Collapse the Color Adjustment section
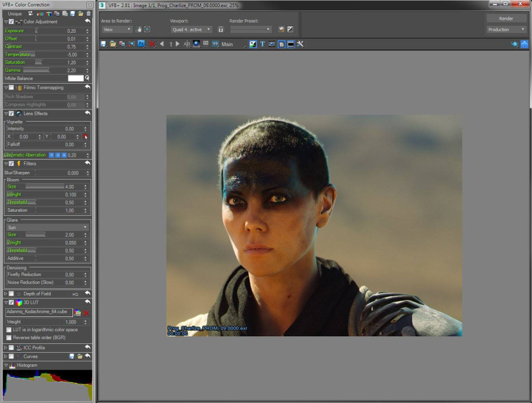532x403 pixels. (x=6, y=22)
